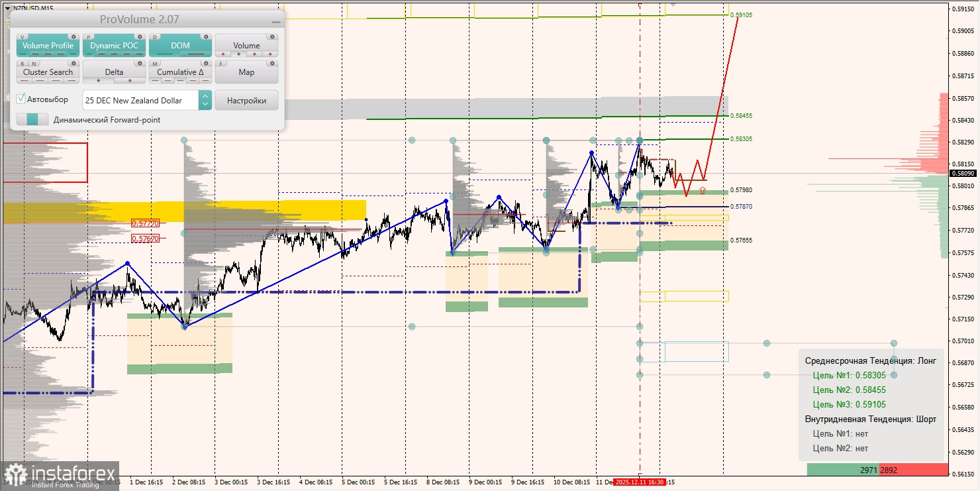This screenshot has height=491, width=980.
Task: Open the Delta module settings gear
Action: click(140, 63)
